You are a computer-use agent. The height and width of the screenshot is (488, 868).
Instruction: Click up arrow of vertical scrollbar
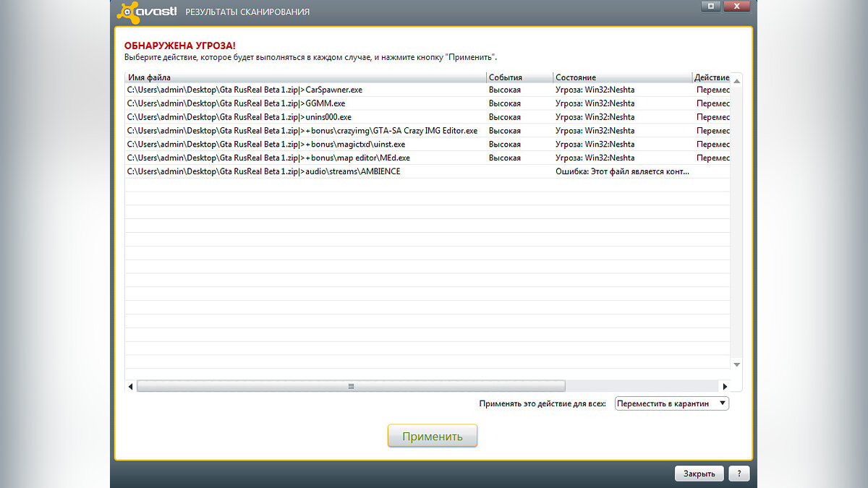[x=736, y=79]
